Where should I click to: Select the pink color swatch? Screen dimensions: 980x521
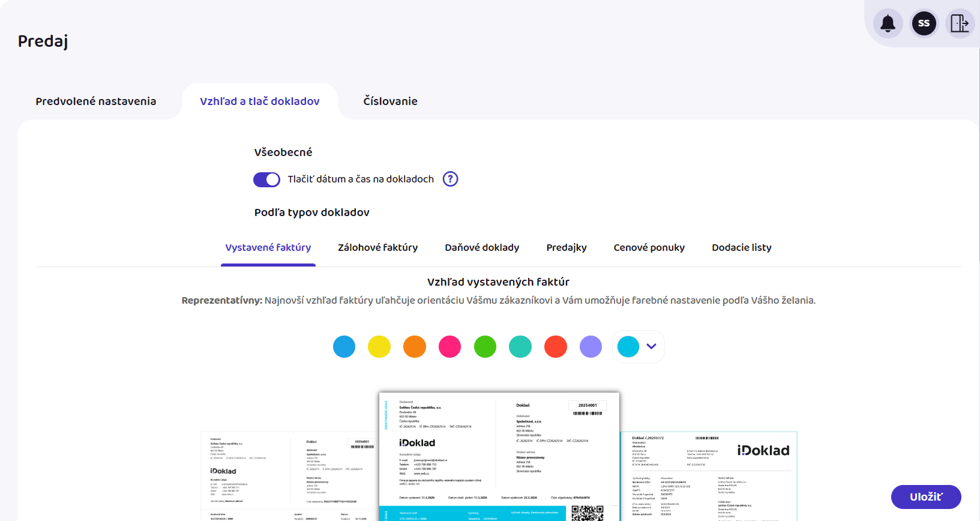click(x=449, y=346)
